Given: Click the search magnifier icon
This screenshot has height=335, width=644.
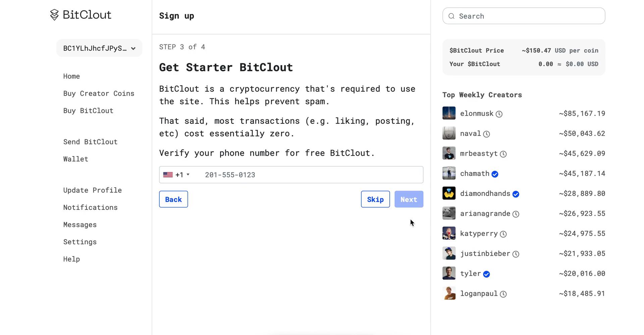Looking at the screenshot, I should 451,16.
